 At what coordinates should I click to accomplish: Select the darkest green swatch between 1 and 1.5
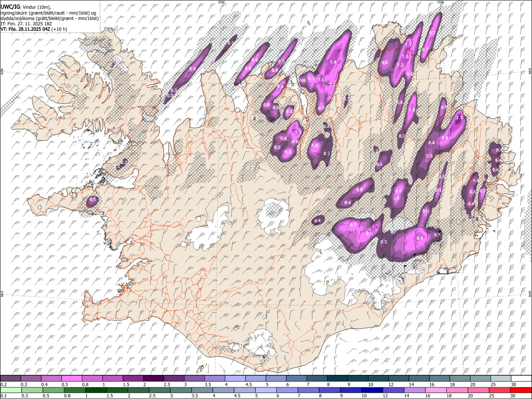coord(96,390)
